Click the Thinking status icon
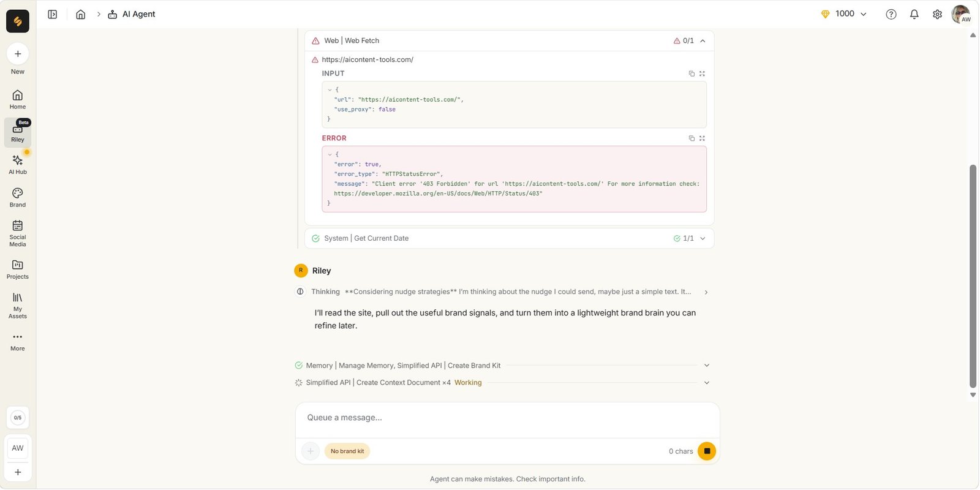The width and height of the screenshot is (980, 490). 300,292
